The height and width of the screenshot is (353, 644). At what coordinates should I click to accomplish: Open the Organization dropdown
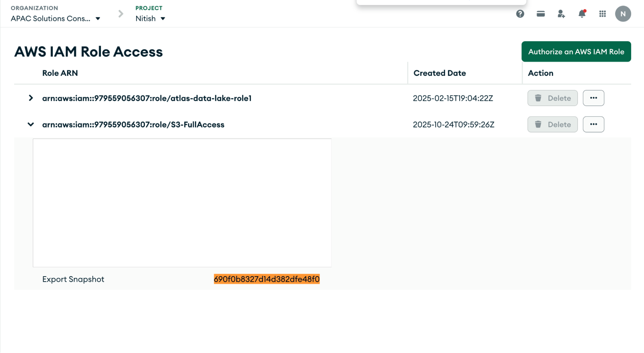55,19
